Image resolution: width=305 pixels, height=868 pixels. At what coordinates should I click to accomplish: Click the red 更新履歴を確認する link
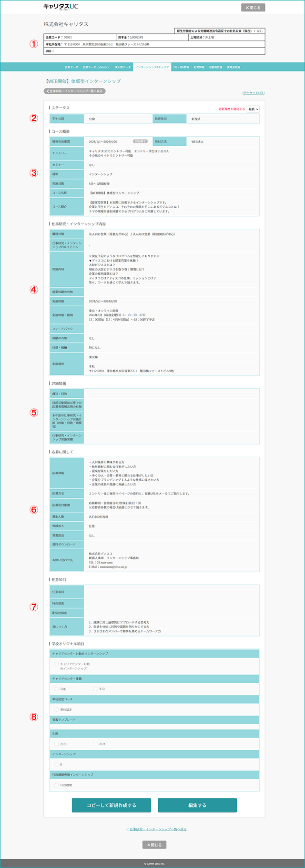pyautogui.click(x=232, y=109)
